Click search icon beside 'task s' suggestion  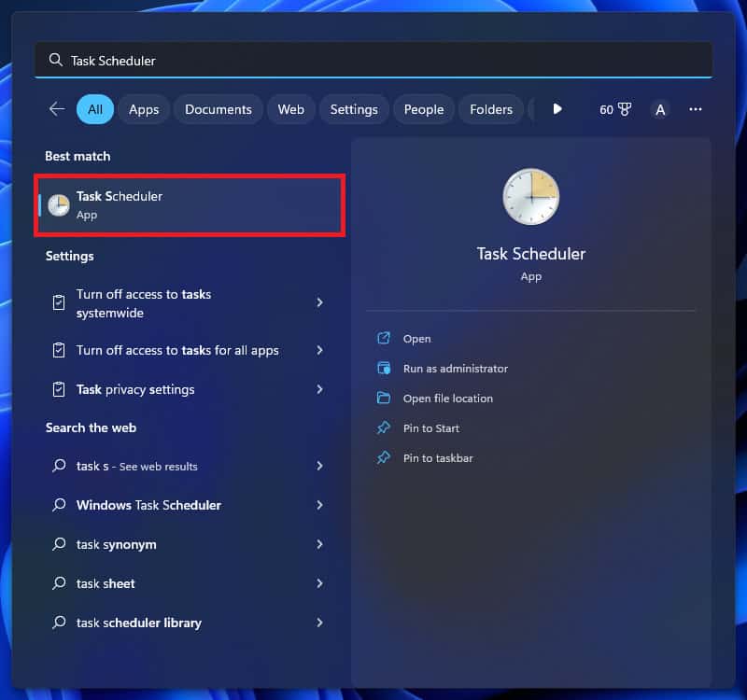click(59, 465)
